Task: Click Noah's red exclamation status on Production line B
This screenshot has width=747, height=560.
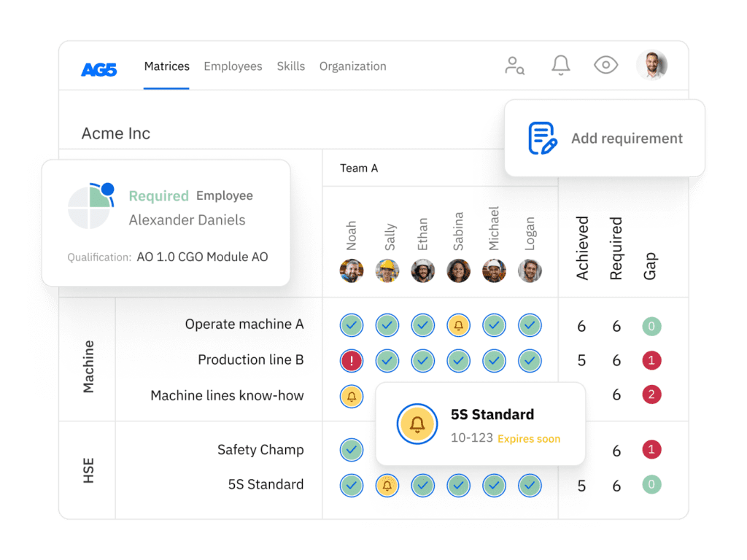Action: coord(351,360)
